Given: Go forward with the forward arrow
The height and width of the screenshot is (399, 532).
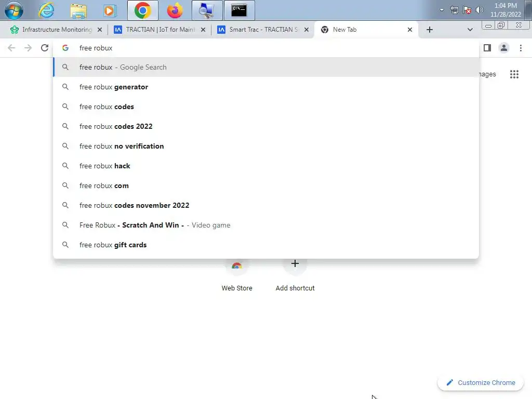Looking at the screenshot, I should tap(28, 48).
